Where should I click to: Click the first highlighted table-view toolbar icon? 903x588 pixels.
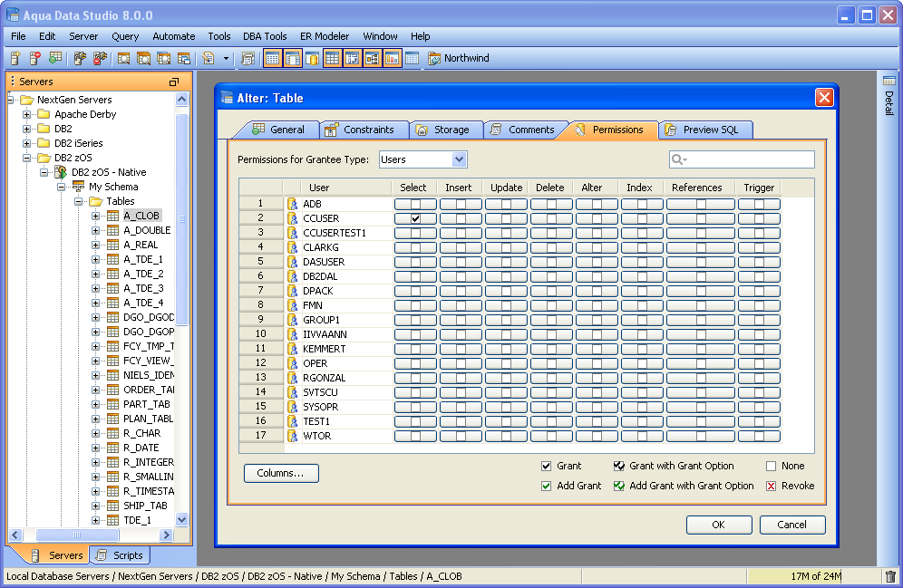273,58
